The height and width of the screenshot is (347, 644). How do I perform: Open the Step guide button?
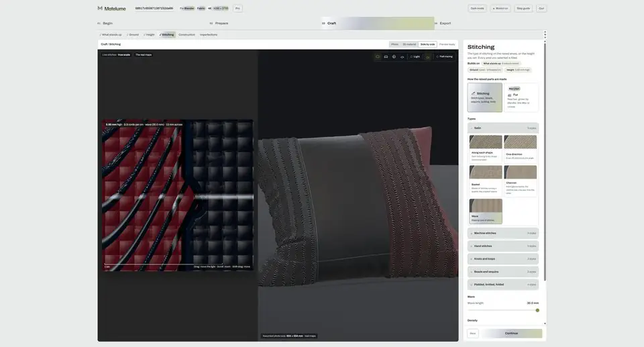click(523, 8)
